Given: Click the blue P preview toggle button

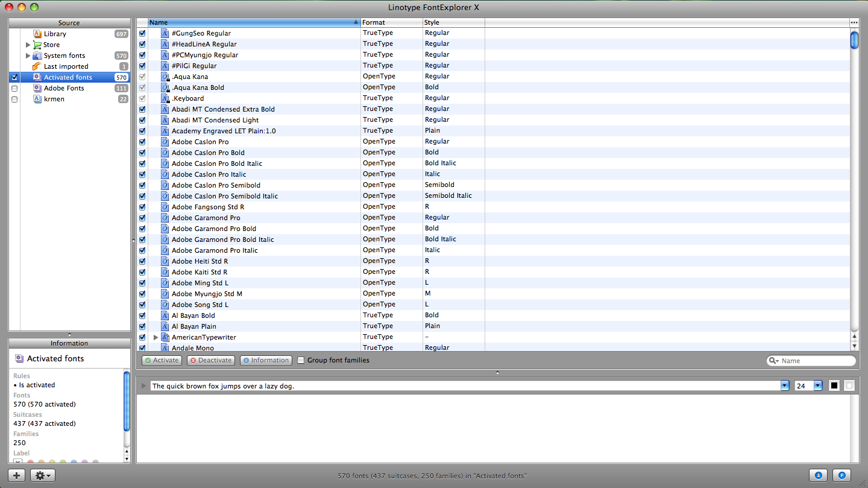Looking at the screenshot, I should coord(841,475).
